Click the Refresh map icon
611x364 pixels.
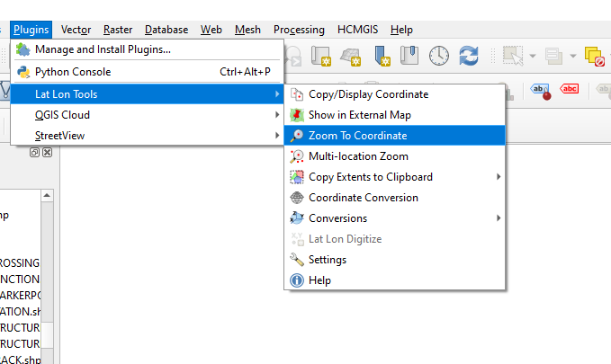click(x=468, y=57)
